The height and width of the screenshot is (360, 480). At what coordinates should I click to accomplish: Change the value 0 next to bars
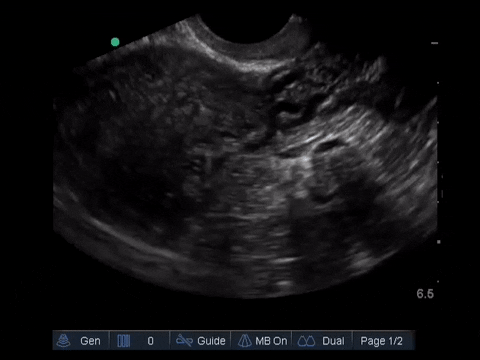[x=150, y=341]
